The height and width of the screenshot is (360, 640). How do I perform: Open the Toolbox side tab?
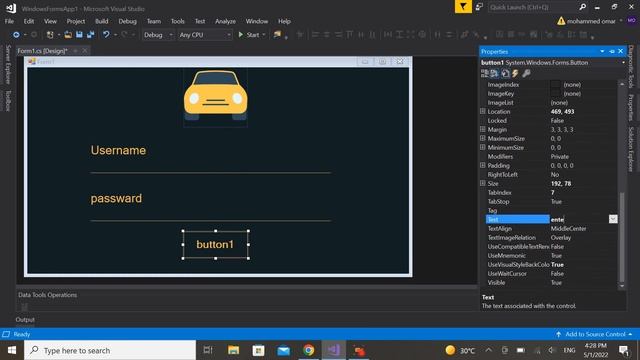8,101
